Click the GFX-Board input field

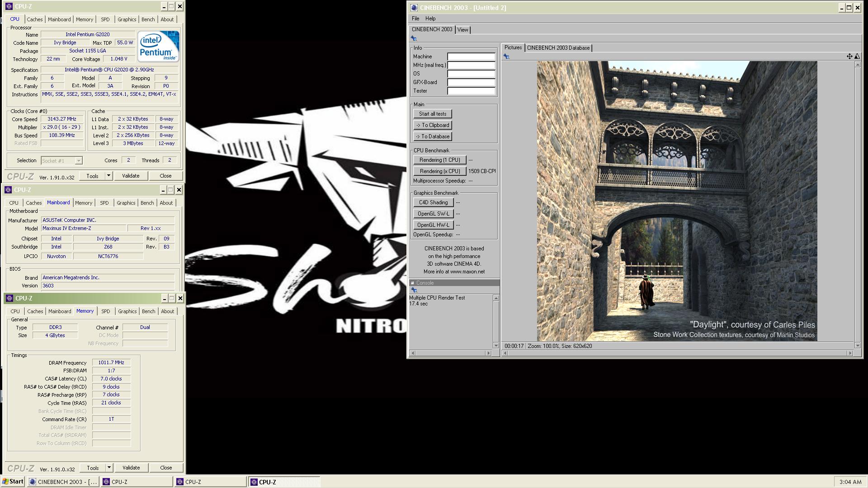pos(471,83)
